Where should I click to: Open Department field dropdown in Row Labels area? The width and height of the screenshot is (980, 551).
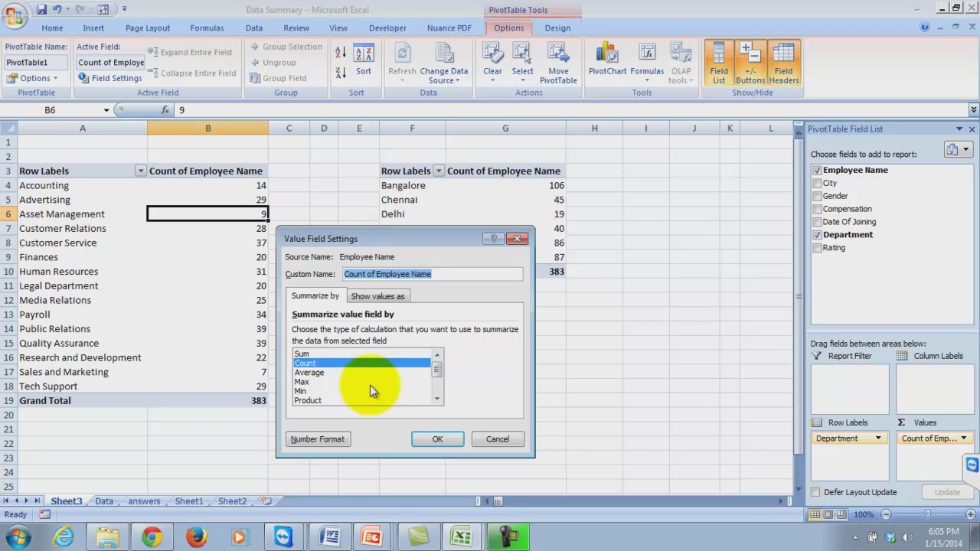pos(878,439)
